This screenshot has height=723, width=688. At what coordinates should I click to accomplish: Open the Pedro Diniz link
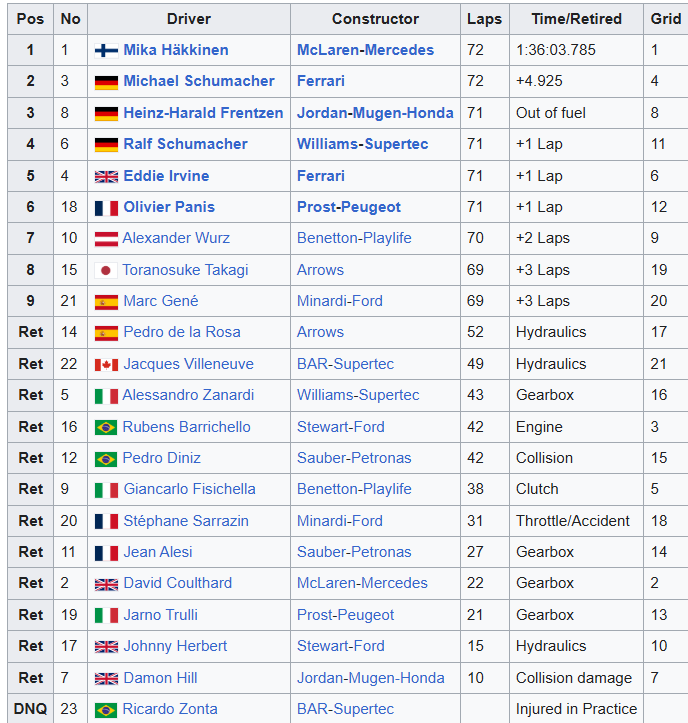tap(161, 458)
